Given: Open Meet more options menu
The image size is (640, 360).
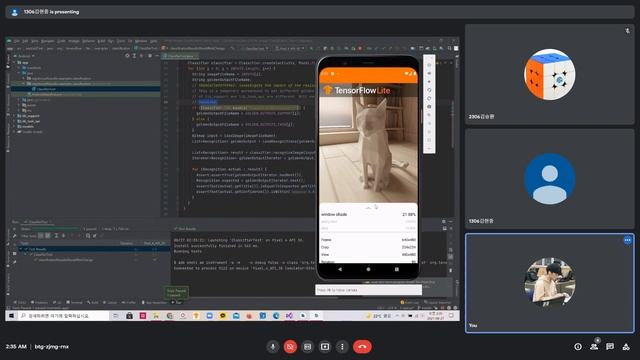Looking at the screenshot, I should tap(342, 347).
